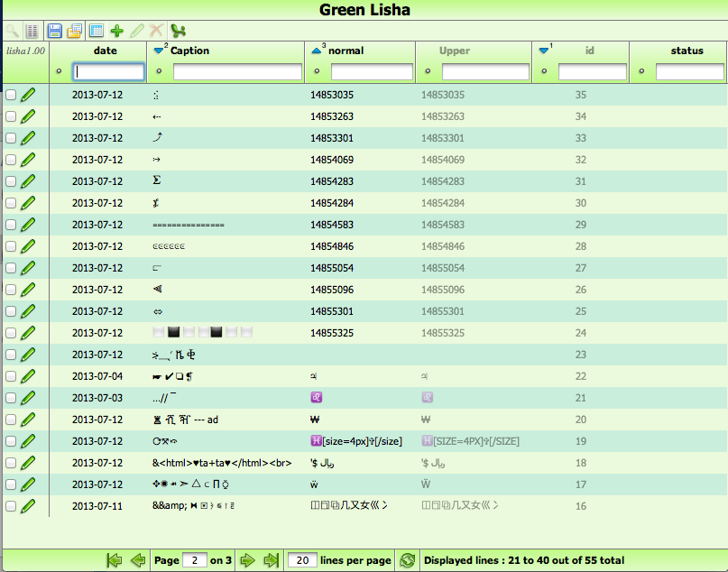728x572 pixels.
Task: Click the green wrench settings icon
Action: [177, 30]
